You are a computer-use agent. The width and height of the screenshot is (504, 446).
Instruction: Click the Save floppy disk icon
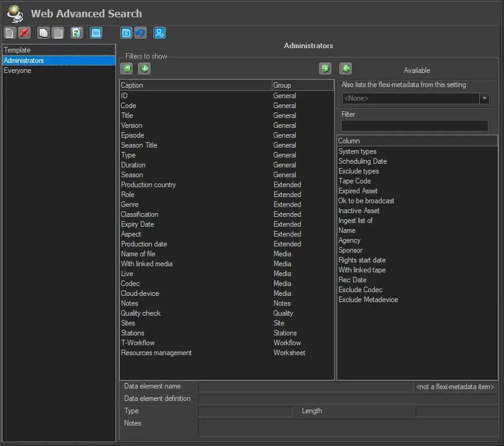127,33
